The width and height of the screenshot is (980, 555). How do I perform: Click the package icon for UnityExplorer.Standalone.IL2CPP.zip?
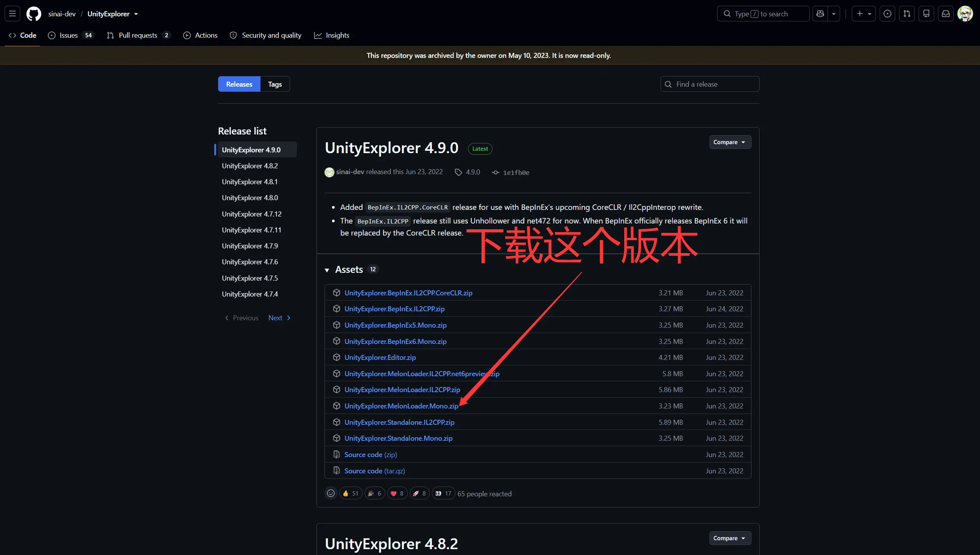(x=337, y=422)
